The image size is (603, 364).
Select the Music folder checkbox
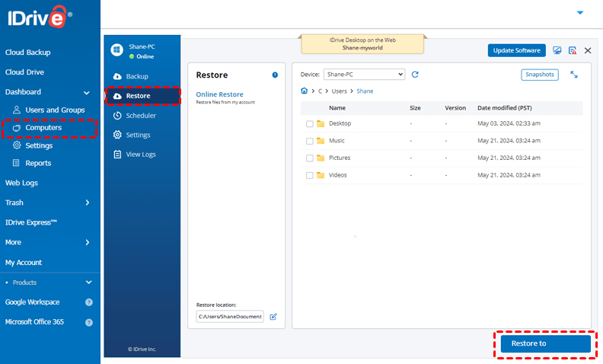[x=310, y=141]
